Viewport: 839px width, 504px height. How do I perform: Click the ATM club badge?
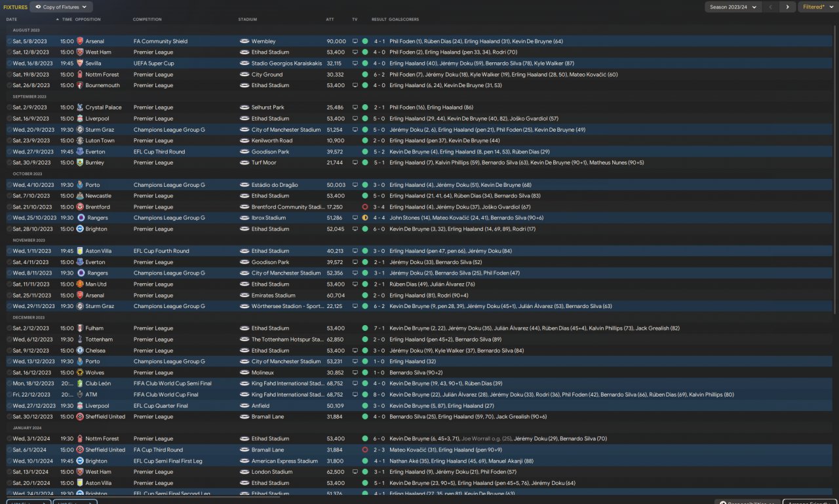coord(81,395)
